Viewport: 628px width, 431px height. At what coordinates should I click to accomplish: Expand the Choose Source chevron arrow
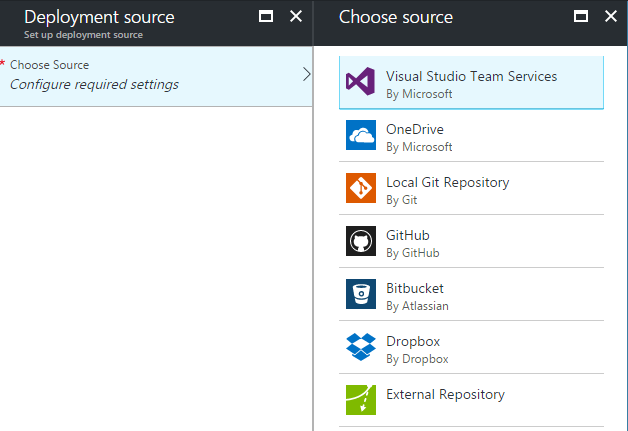[306, 74]
